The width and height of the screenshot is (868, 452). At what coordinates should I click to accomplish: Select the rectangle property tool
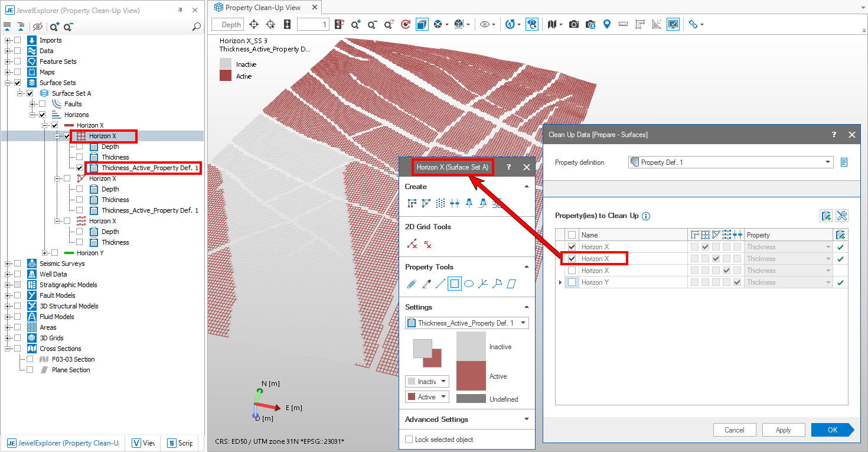(x=454, y=284)
